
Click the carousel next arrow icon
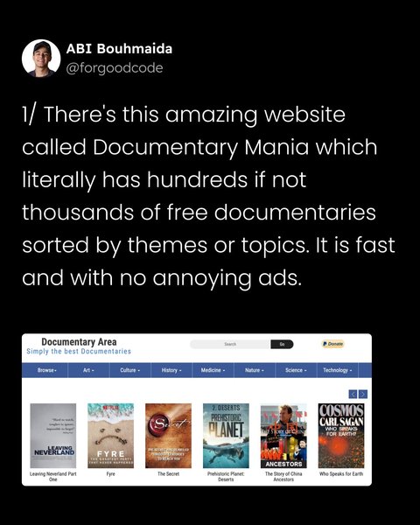pos(363,394)
